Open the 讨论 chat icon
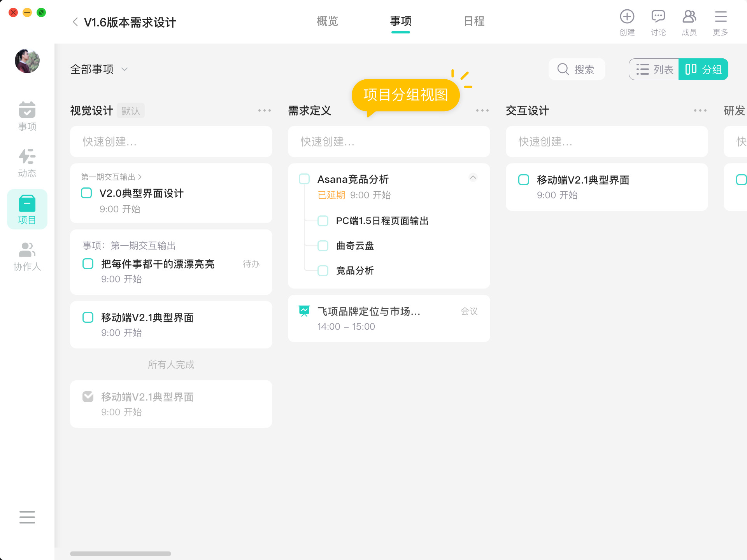This screenshot has height=560, width=747. pyautogui.click(x=658, y=17)
